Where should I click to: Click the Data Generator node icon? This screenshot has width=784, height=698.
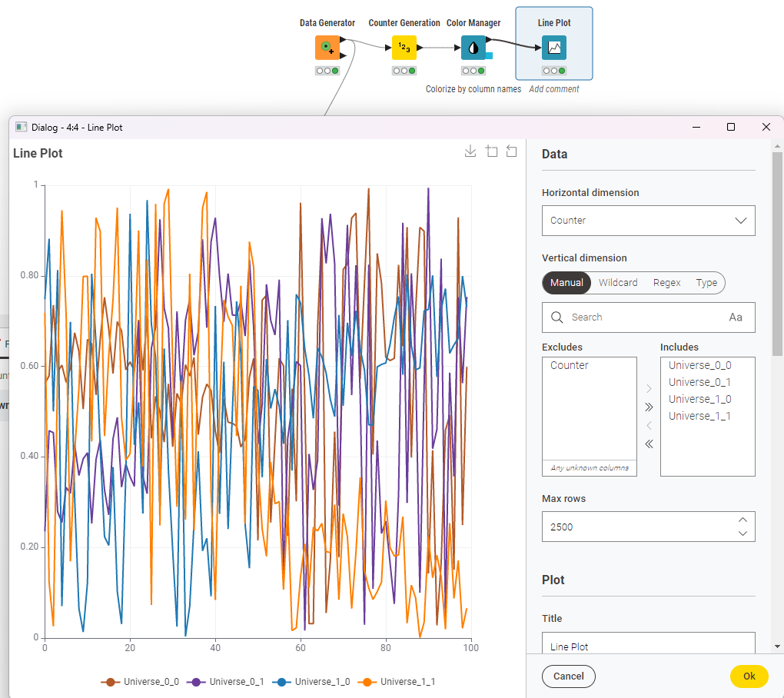[x=327, y=48]
